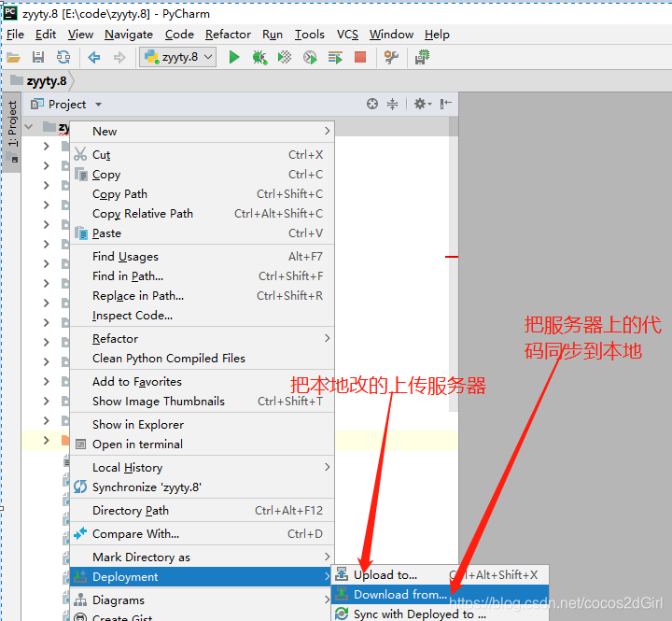Hide the Project panel with the hide icon
Image resolution: width=672 pixels, height=621 pixels.
point(446,104)
